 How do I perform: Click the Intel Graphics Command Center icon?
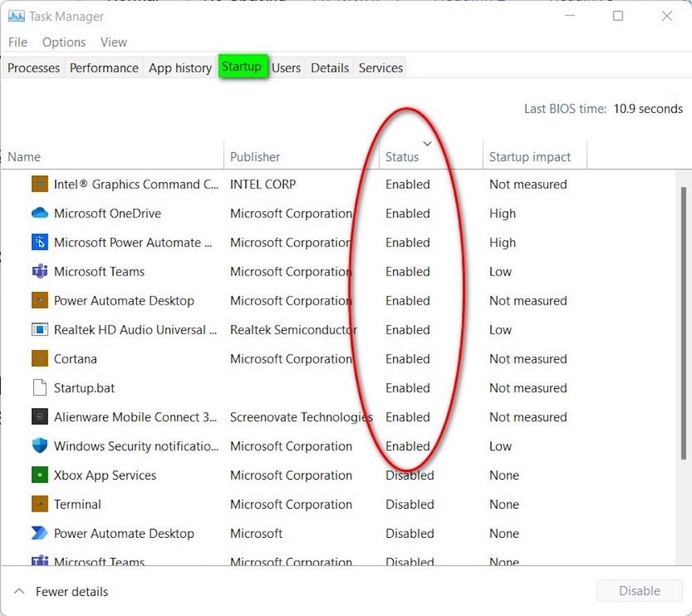(x=39, y=184)
